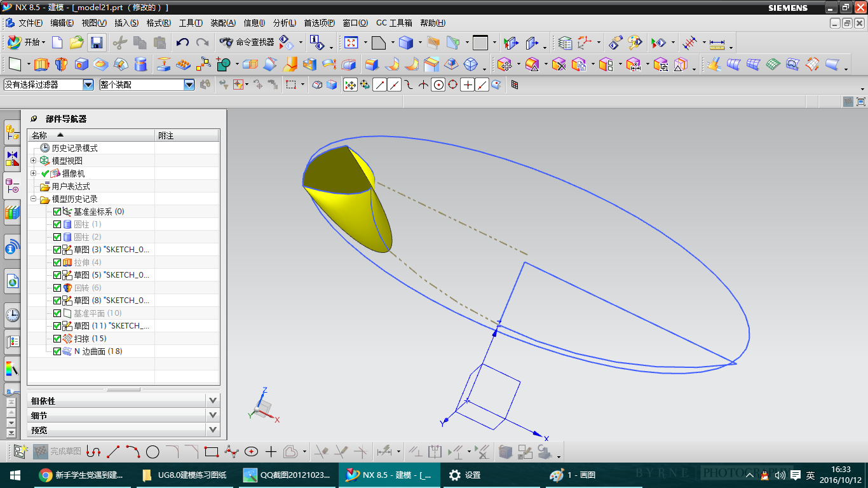Viewport: 868px width, 488px height.
Task: Collapse the 模型历史记录 tree node
Action: point(33,199)
